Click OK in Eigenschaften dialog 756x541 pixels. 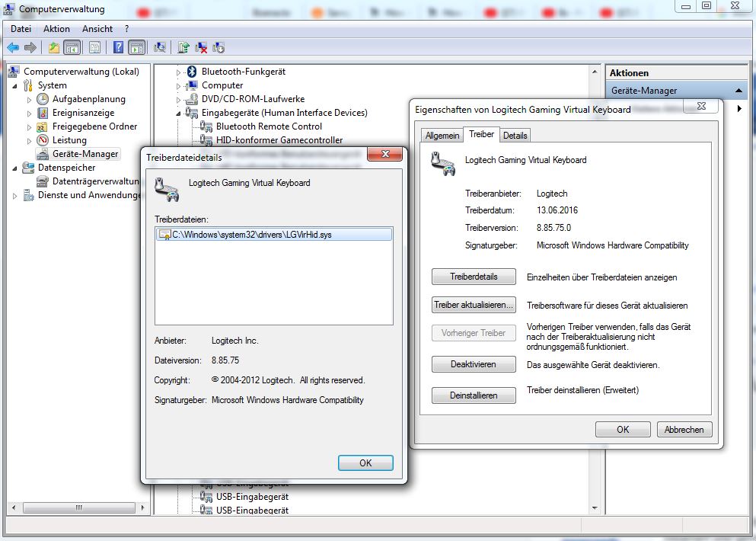(623, 430)
